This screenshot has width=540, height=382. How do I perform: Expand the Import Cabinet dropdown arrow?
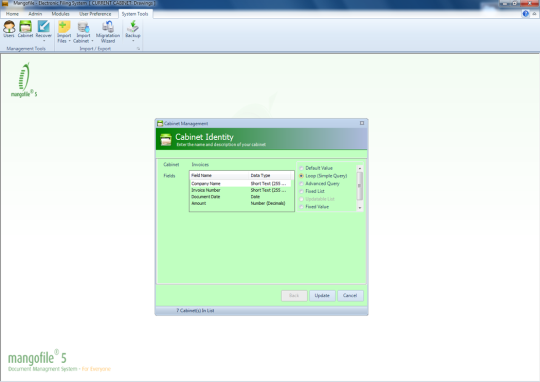click(x=92, y=41)
